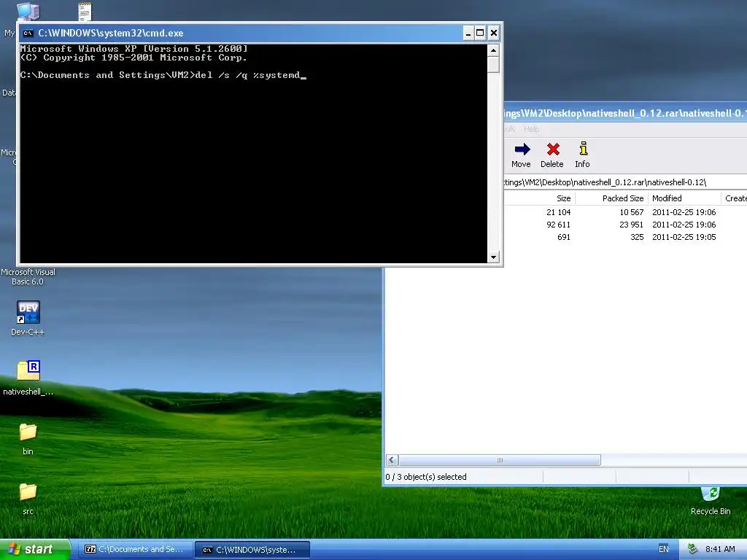Click the Move arrow icon in 7-Zip toolbar
Viewport: 747px width, 560px height.
tap(522, 149)
